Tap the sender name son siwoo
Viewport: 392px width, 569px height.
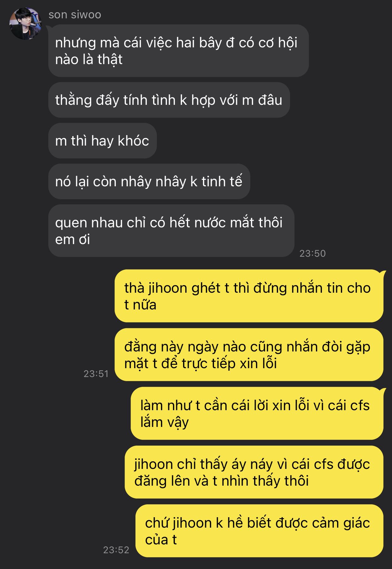pyautogui.click(x=75, y=15)
